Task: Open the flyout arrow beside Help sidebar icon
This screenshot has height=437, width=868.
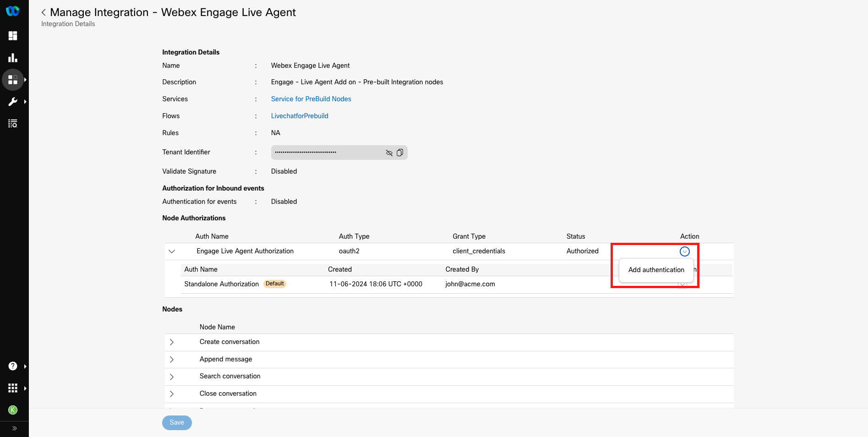Action: 25,366
